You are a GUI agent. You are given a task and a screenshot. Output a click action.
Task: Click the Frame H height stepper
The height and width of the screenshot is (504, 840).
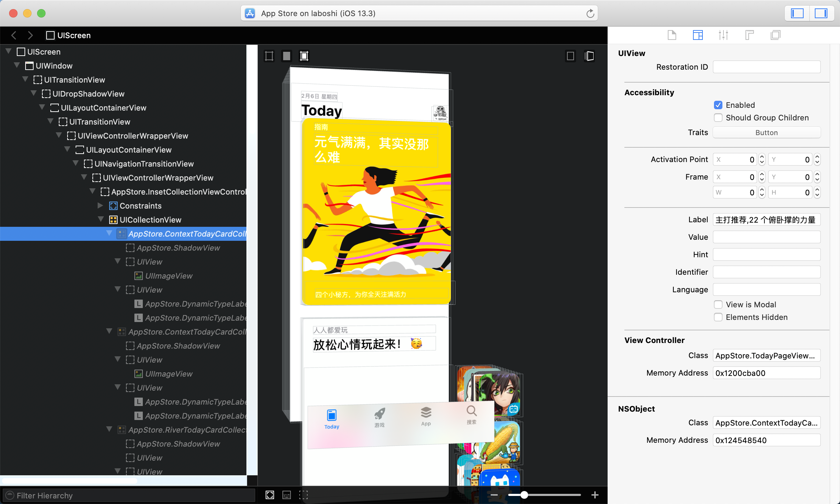817,192
